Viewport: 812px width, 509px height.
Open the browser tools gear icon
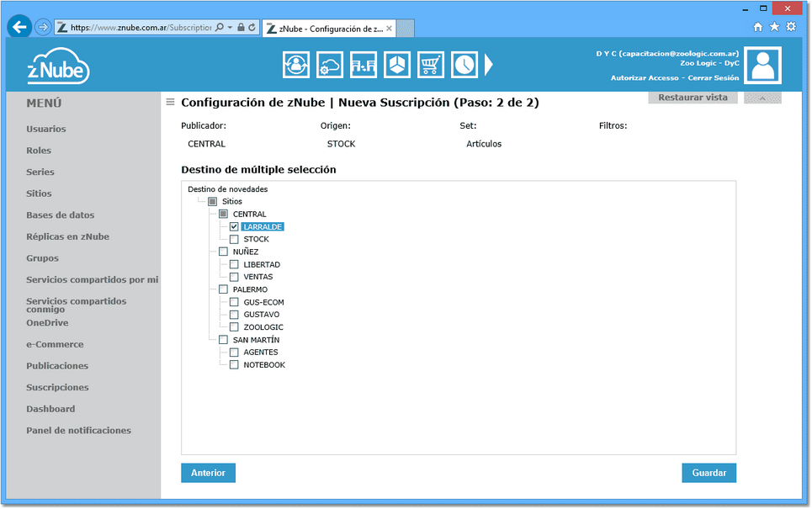(791, 26)
